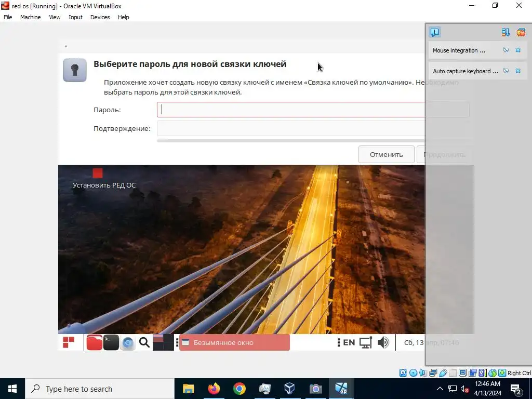Dismiss the Auto capture keyboard notification
The image size is (532, 399).
[518, 71]
